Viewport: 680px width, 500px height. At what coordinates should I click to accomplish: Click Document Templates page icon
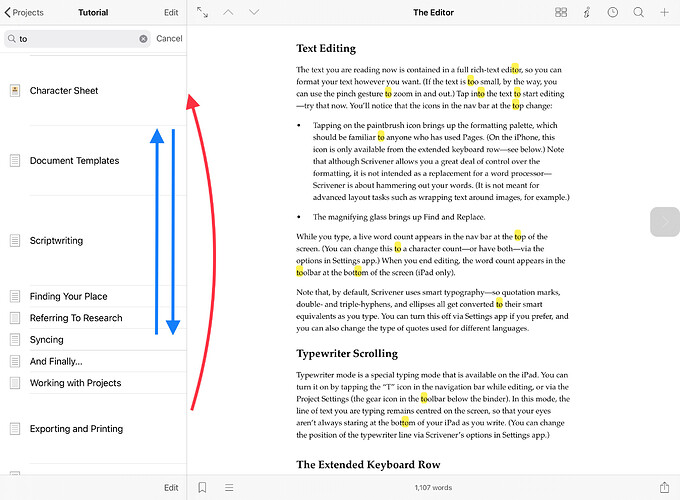15,160
